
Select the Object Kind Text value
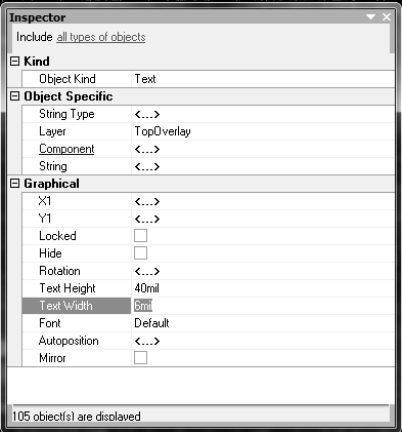[x=263, y=79]
